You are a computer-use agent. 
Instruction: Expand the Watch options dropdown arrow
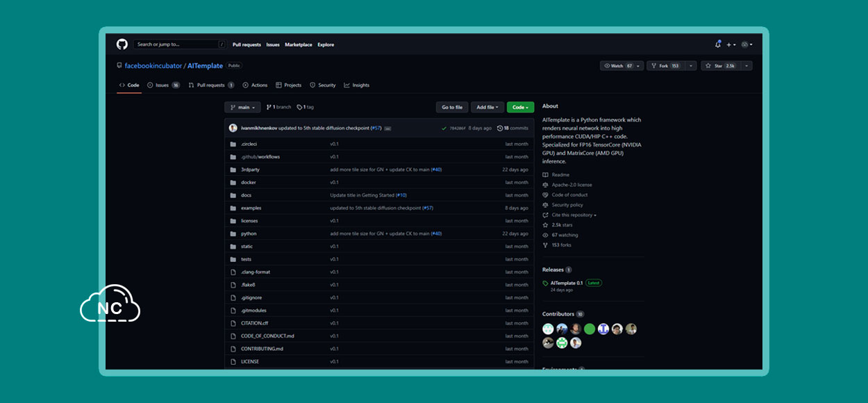click(640, 66)
